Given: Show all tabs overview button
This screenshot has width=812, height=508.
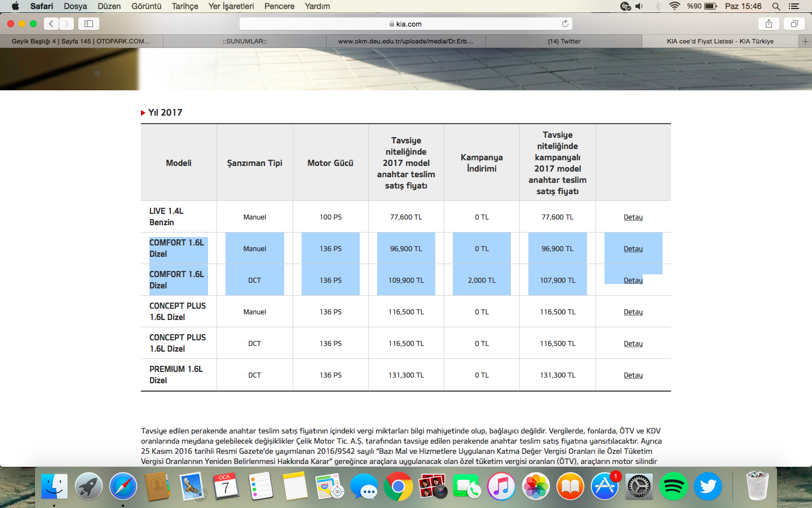Looking at the screenshot, I should pos(794,24).
